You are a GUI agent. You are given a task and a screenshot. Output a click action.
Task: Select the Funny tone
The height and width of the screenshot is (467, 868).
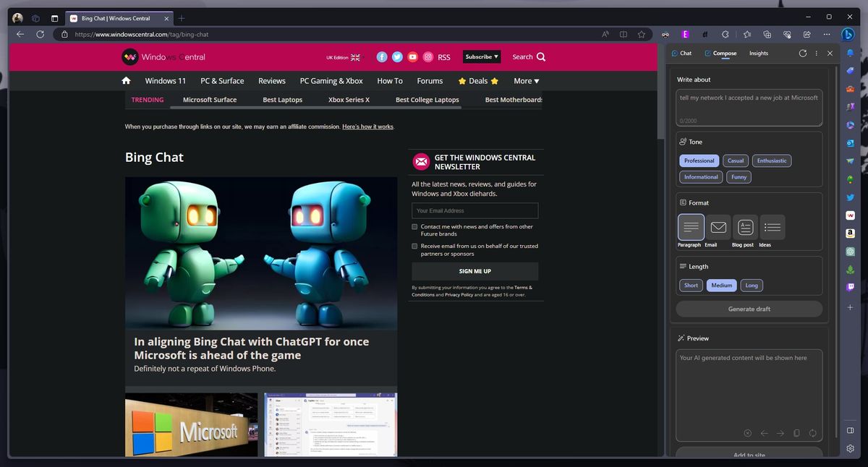[739, 177]
